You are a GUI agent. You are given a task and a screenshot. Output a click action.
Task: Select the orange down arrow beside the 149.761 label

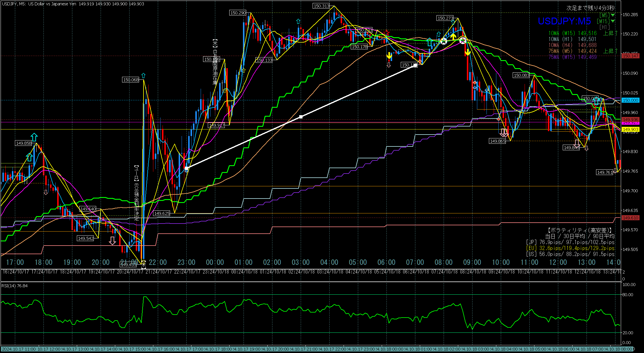[615, 171]
